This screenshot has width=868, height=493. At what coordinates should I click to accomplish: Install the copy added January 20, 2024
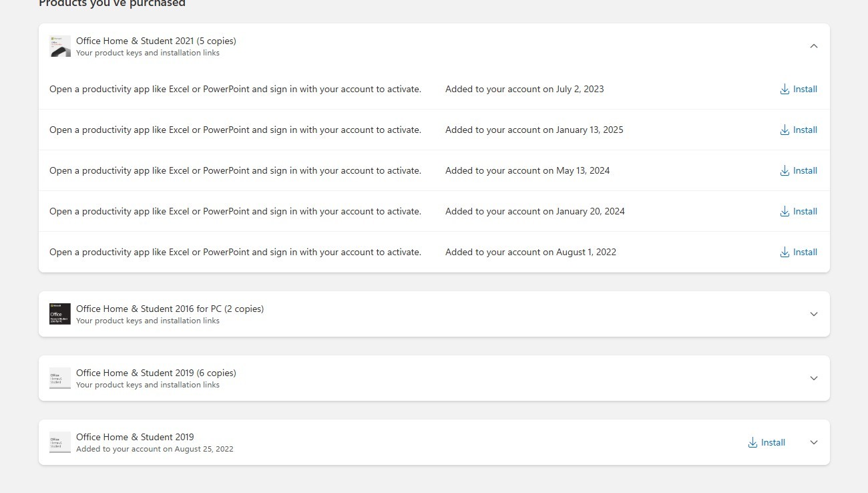tap(805, 212)
